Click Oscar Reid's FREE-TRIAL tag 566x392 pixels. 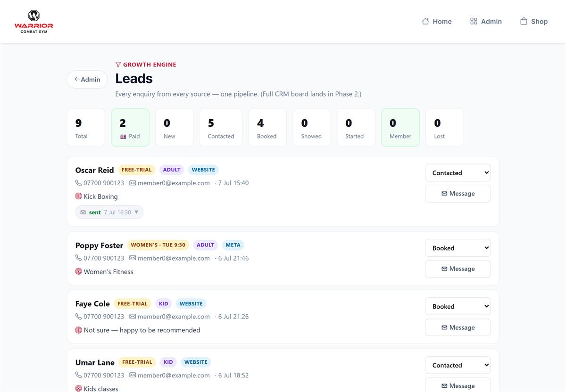(x=137, y=170)
